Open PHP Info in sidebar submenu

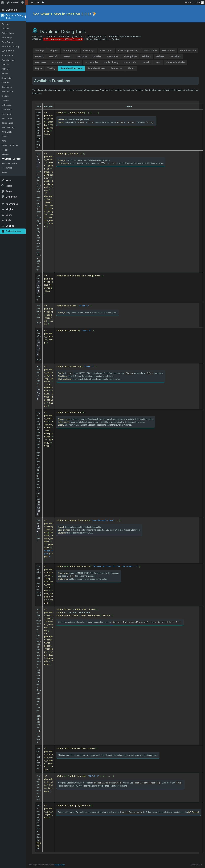[x=6, y=69]
